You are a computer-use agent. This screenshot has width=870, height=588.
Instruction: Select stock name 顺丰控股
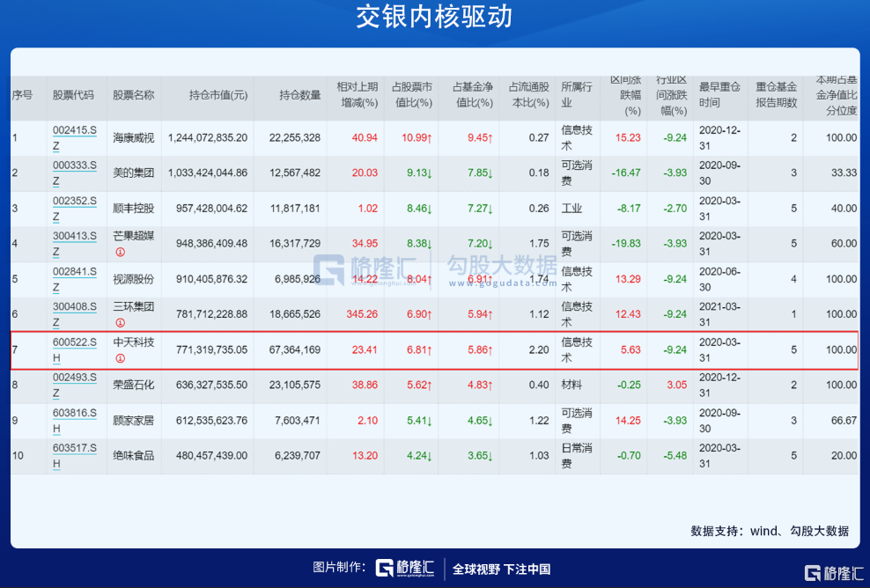133,209
